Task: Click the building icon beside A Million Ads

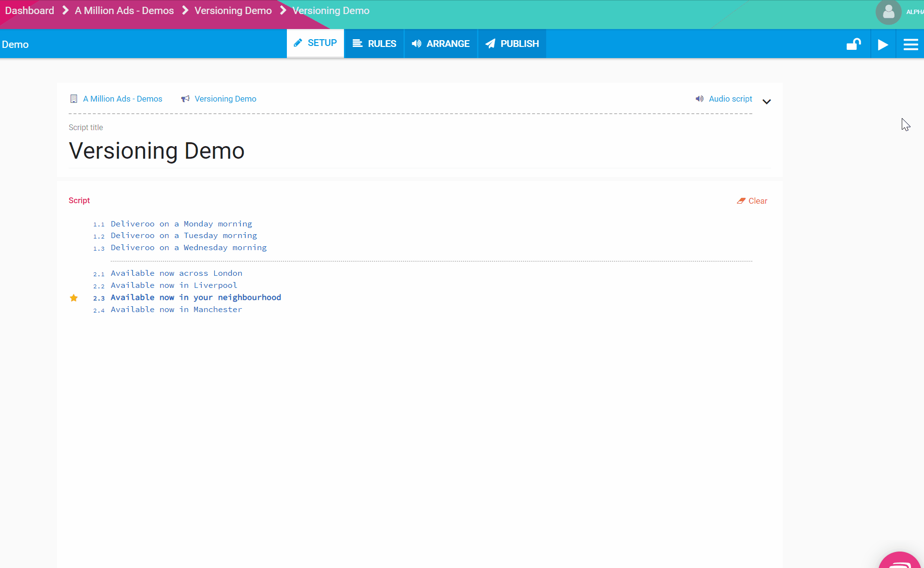Action: pyautogui.click(x=74, y=99)
